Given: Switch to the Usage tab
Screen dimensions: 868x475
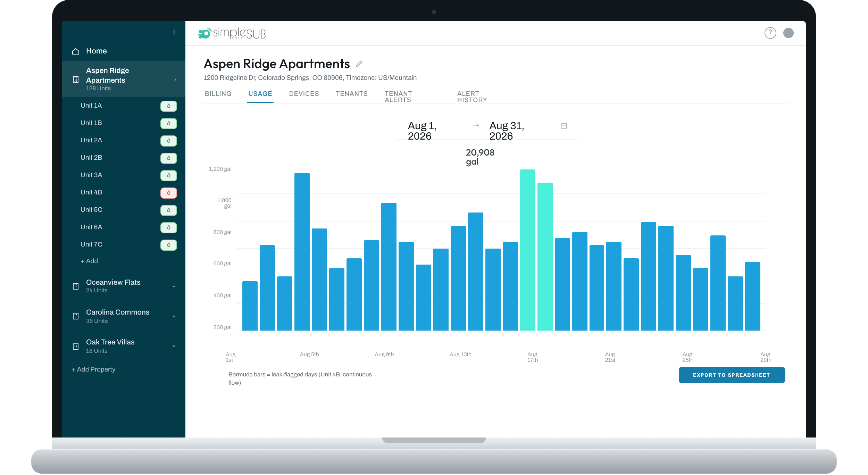Looking at the screenshot, I should (260, 94).
